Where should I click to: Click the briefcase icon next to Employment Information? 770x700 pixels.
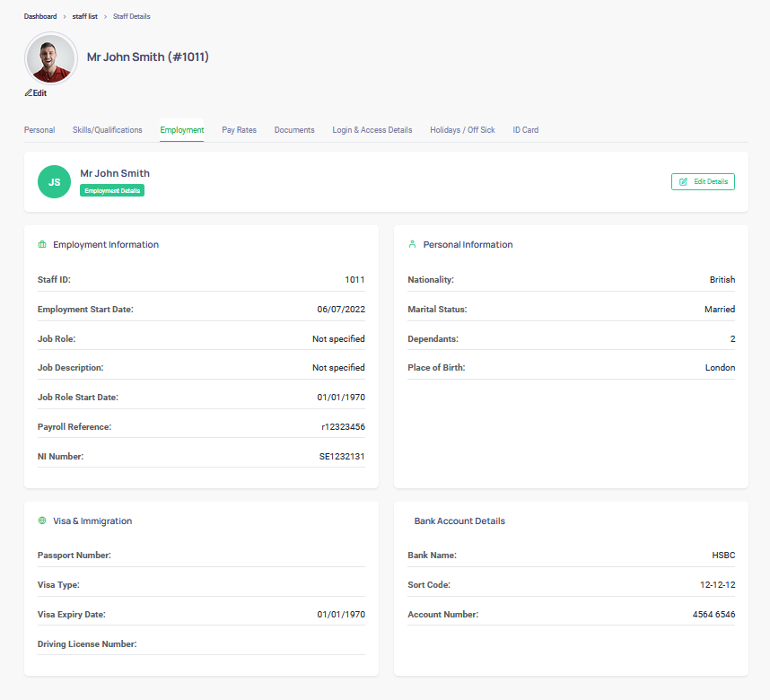41,244
